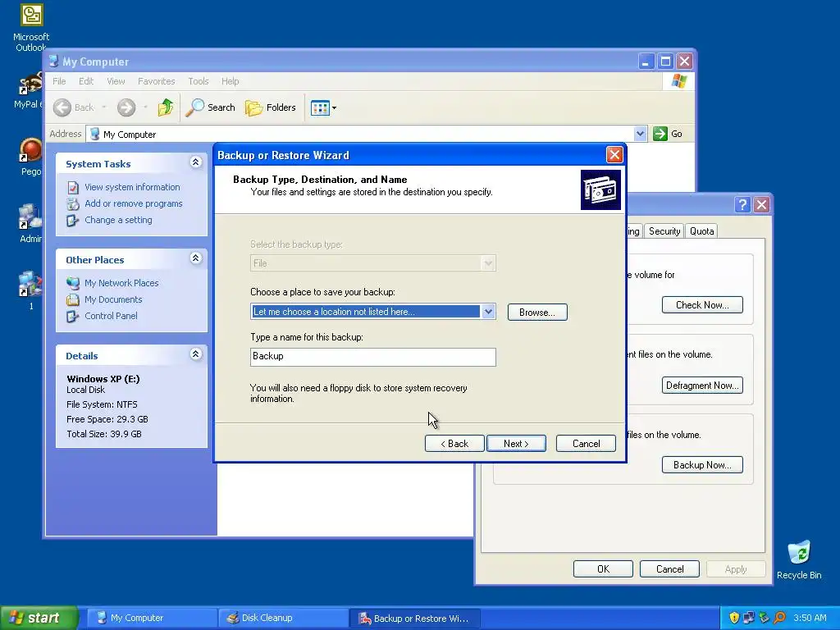
Task: Click Control Panel icon in Other Places
Action: 73,316
